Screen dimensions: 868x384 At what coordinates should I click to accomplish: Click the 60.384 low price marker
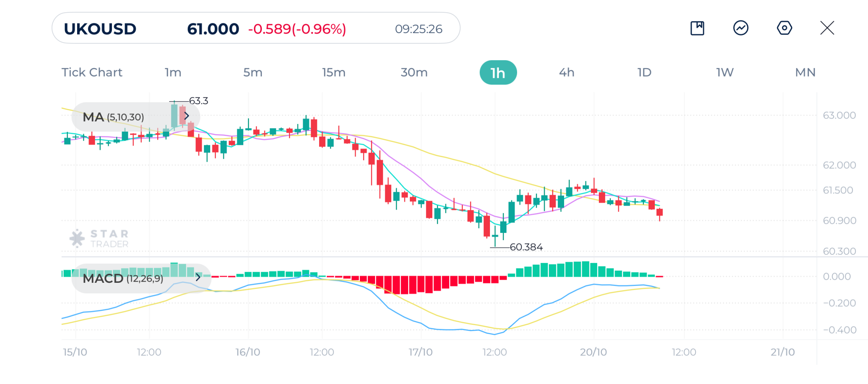click(526, 247)
